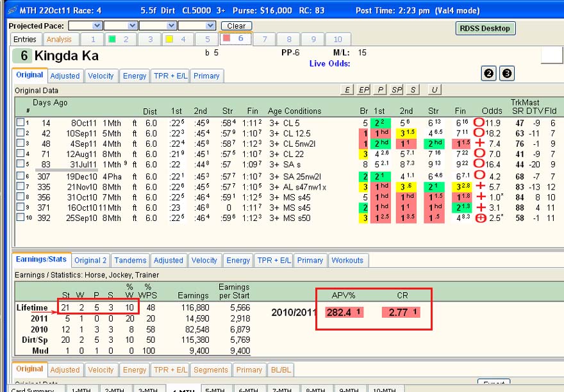Open the Segments tab in bottom panel
Screen dimensions: 564x392
click(211, 370)
